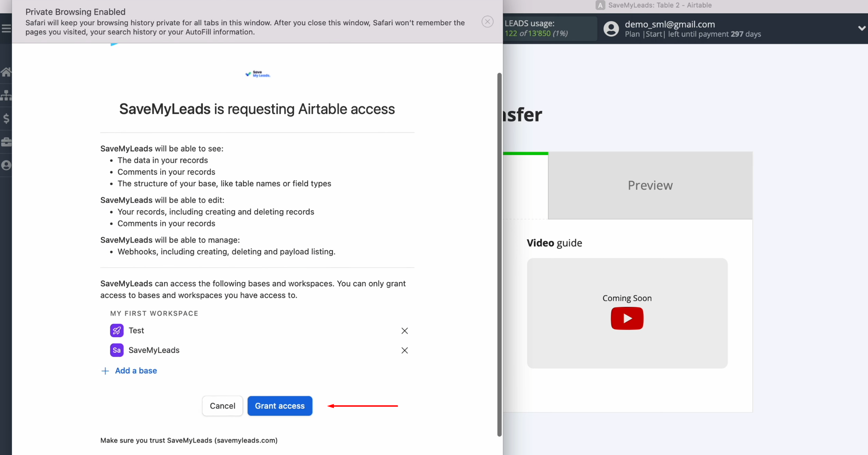Open the briefcase icon in sidebar

click(x=6, y=142)
